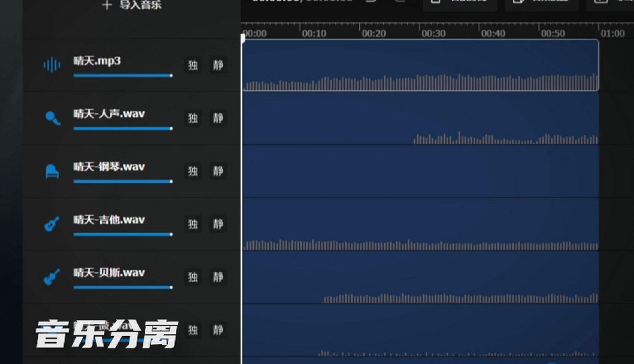The width and height of the screenshot is (634, 364).
Task: Click the 晴天-贝斯.wav volume slider
Action: coord(123,288)
